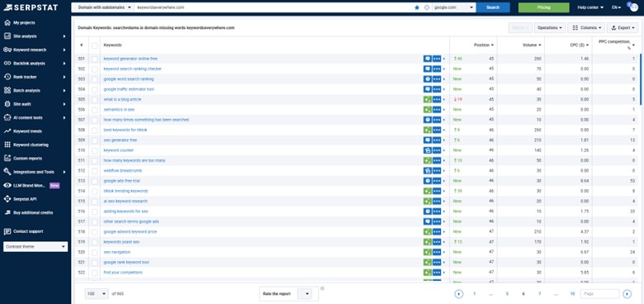Screen dimensions: 644x304
Task: Click the Keyword research key icon
Action: [x=7, y=50]
